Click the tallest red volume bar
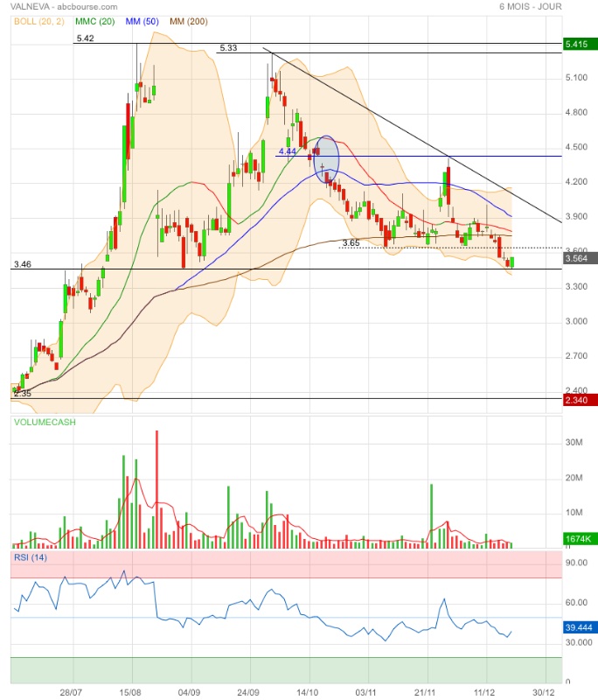The image size is (598, 700). (x=157, y=489)
